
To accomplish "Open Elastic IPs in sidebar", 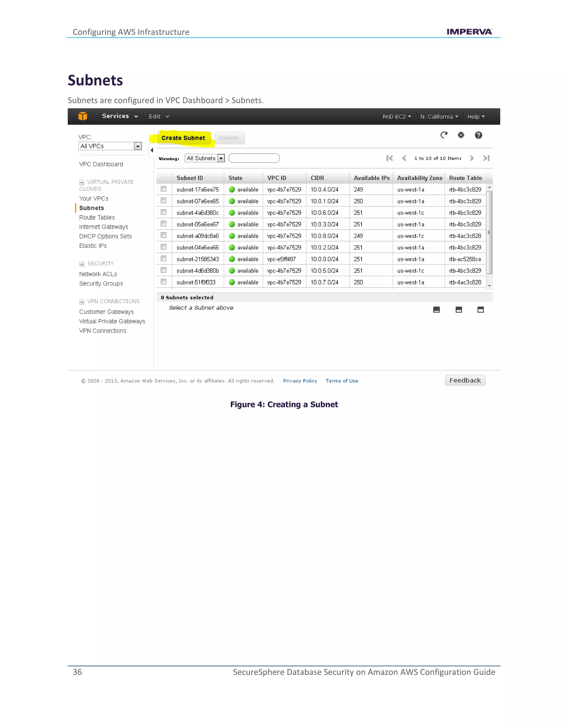I will (93, 246).
